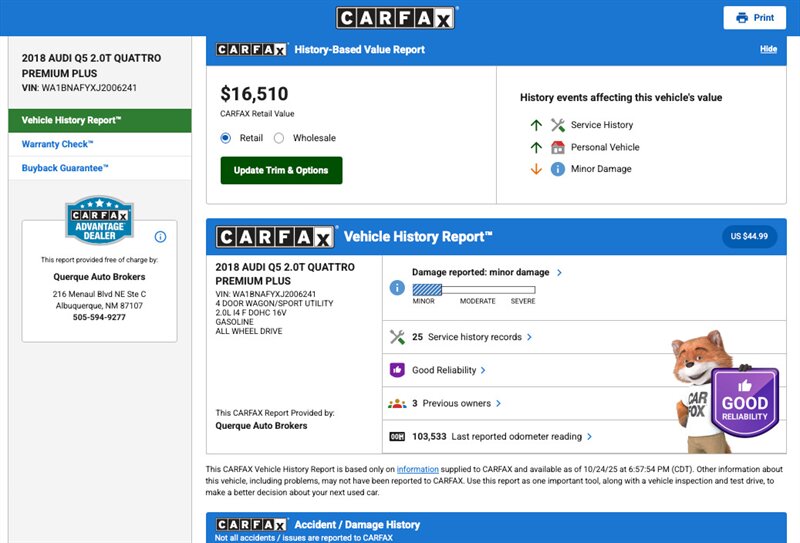Click the Minor Damage info icon
Image resolution: width=800 pixels, height=543 pixels.
(558, 169)
